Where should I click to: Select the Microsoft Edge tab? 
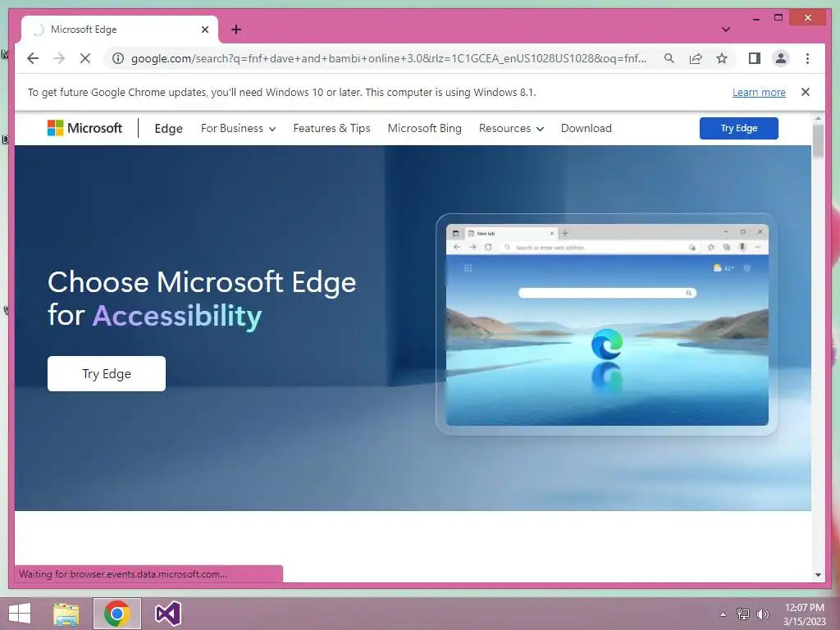pos(119,30)
